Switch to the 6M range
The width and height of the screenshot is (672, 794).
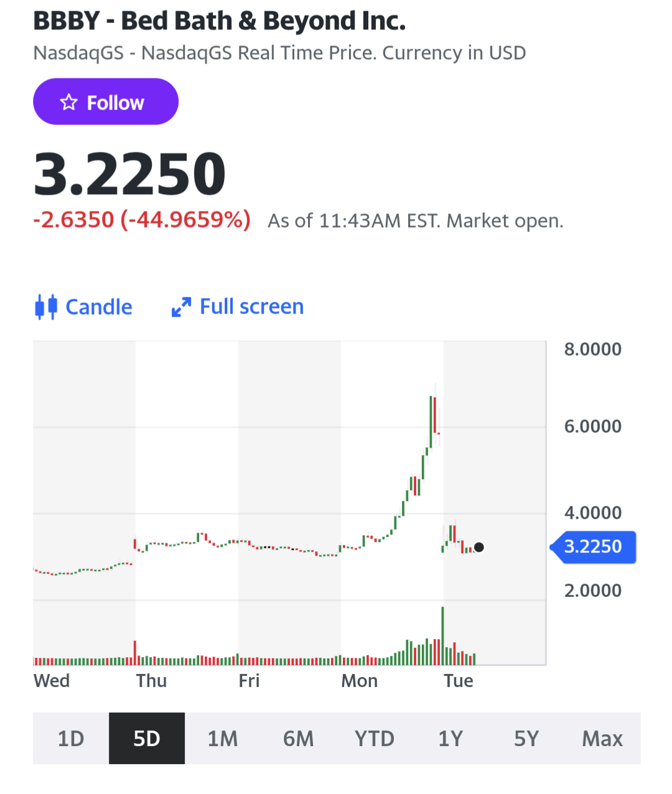[x=299, y=739]
